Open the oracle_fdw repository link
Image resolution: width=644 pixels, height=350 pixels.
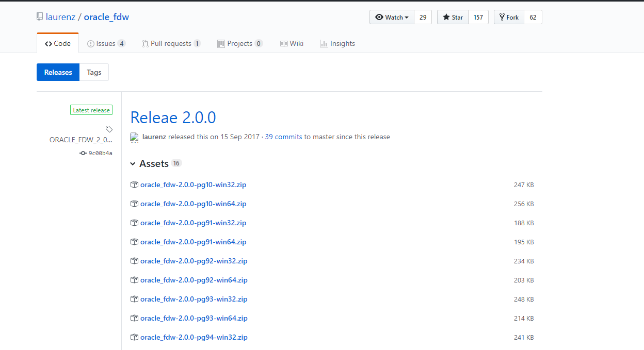pos(106,17)
